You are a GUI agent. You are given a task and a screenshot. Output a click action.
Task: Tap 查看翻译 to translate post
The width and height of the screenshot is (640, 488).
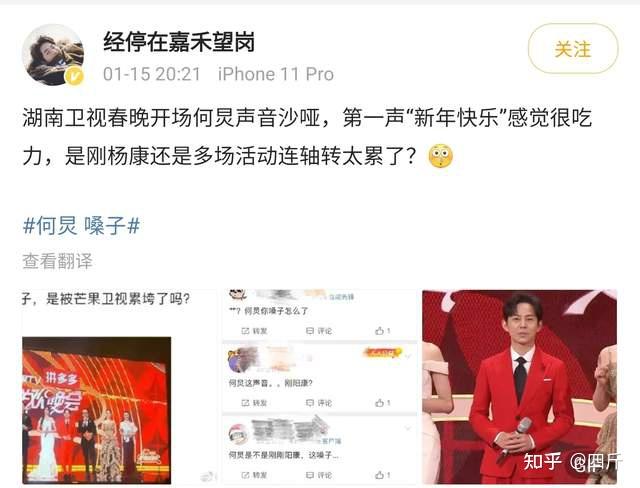58,261
